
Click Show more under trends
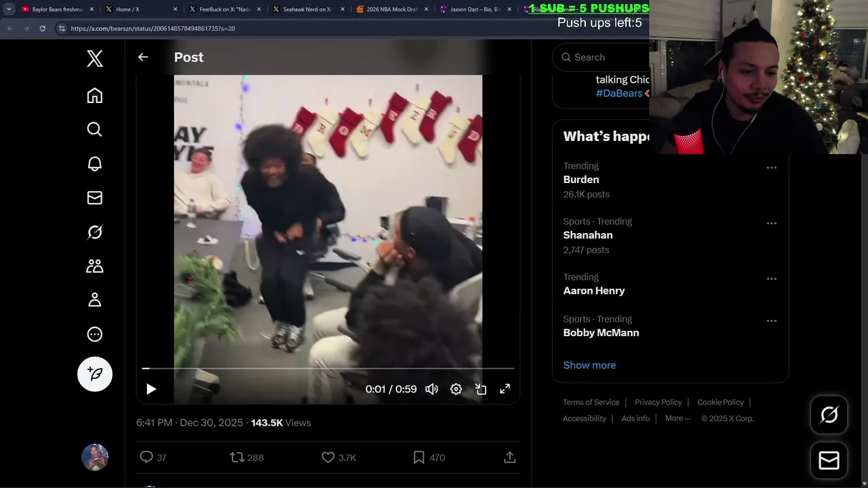click(589, 365)
